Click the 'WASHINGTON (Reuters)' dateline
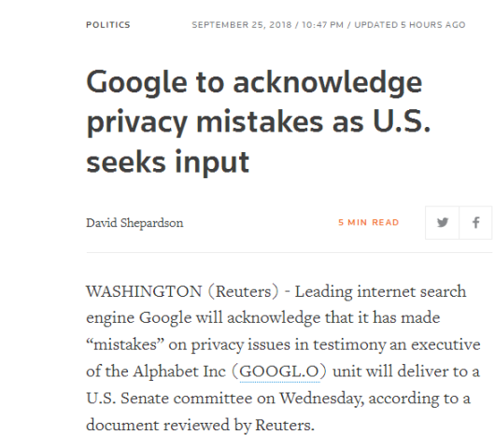Viewport: 495px width, 448px height. point(182,291)
